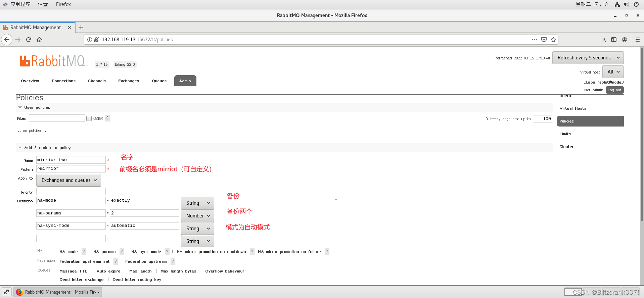This screenshot has height=298, width=644.
Task: Open the Firefox account icon
Action: coord(625,40)
